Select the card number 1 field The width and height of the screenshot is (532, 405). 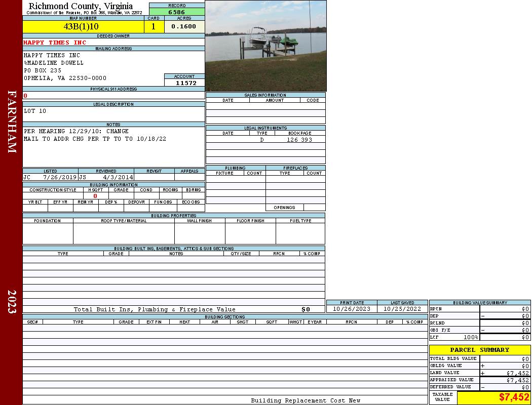coord(154,26)
